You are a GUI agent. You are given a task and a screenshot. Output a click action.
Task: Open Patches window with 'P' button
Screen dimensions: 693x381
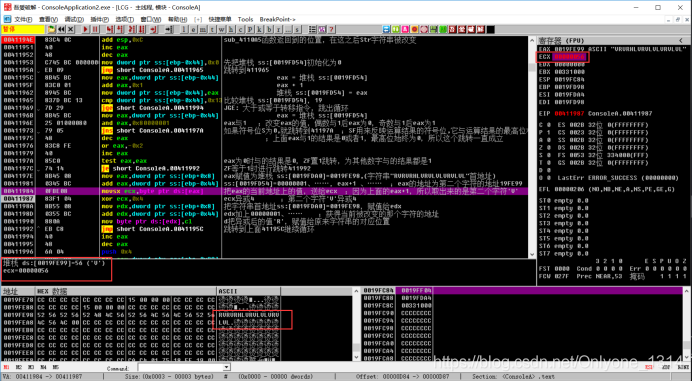pyautogui.click(x=250, y=29)
